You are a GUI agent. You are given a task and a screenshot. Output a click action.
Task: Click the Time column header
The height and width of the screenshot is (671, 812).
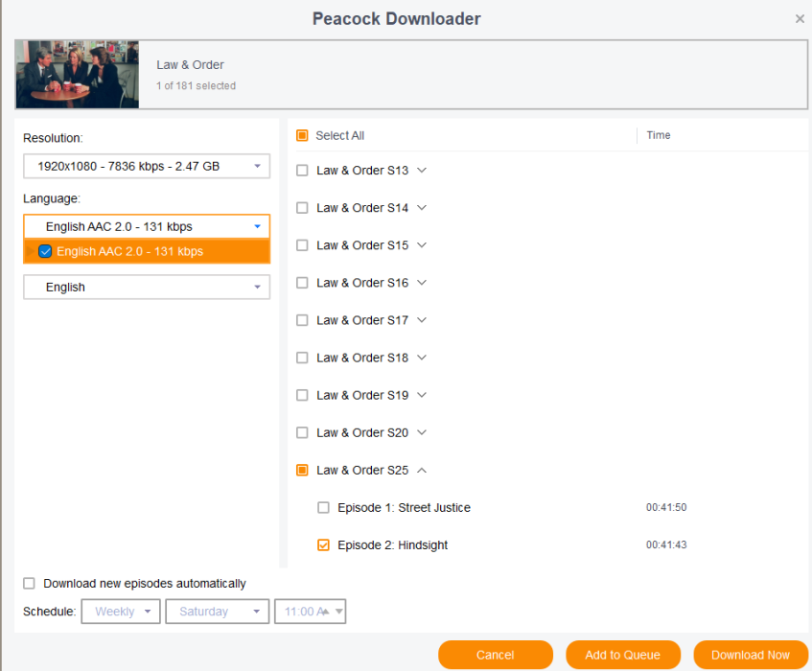coord(659,136)
